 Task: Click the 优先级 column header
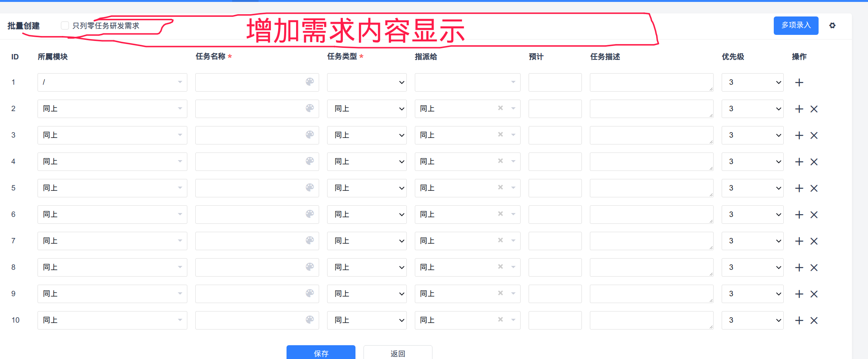pos(733,57)
